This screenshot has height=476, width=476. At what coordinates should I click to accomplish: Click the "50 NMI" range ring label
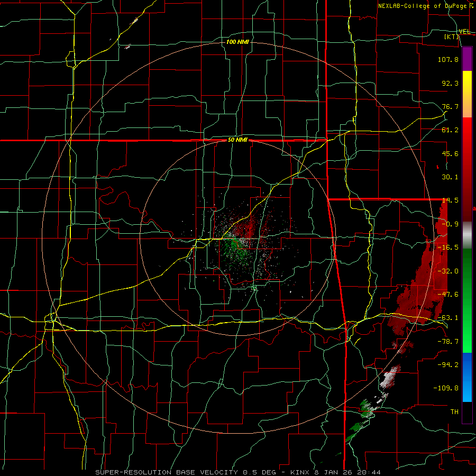tap(237, 140)
